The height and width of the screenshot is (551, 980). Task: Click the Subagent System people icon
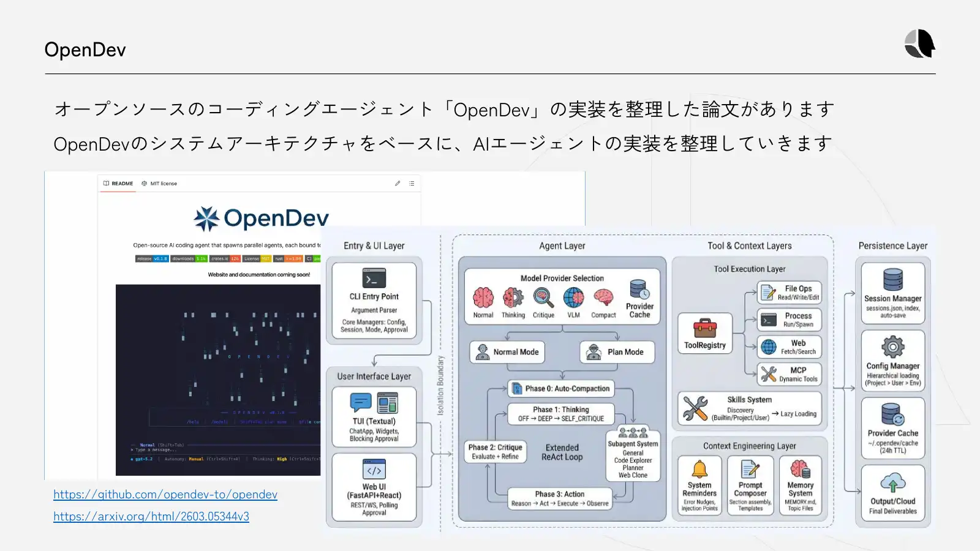(633, 432)
